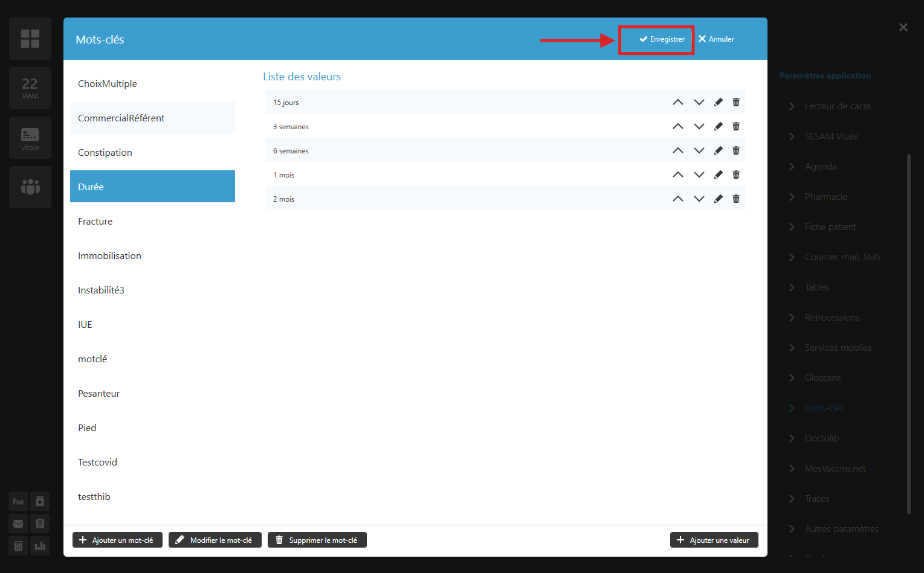The height and width of the screenshot is (573, 924).
Task: Cancel the dialog with Annuler
Action: 716,39
